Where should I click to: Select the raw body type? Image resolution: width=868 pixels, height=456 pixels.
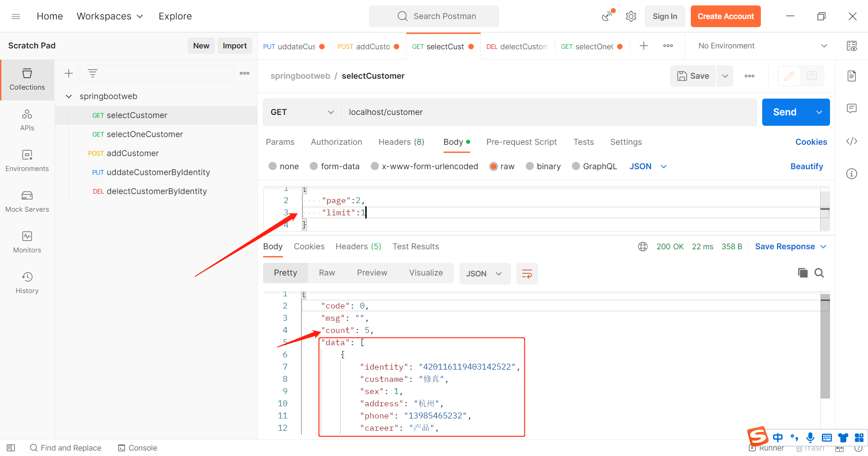[x=494, y=166]
